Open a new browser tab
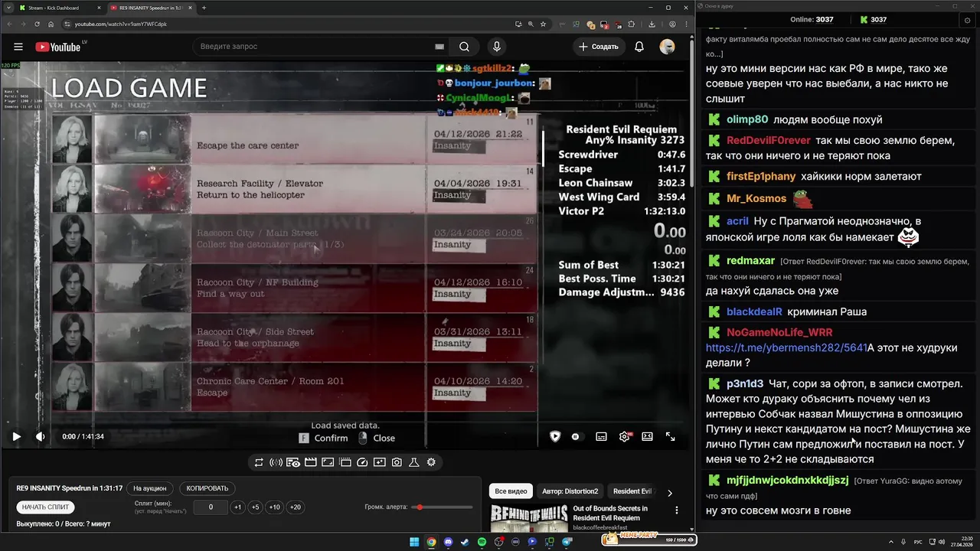980x551 pixels. 204,8
